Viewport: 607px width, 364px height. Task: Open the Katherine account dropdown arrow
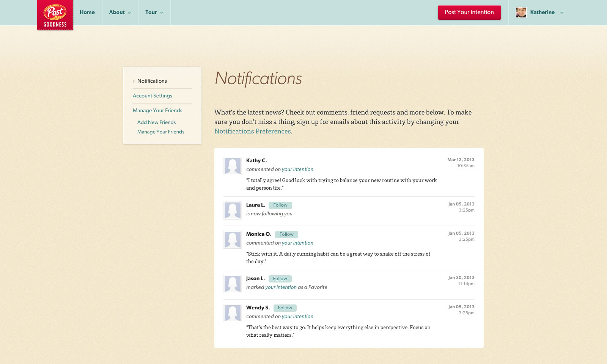(x=562, y=13)
